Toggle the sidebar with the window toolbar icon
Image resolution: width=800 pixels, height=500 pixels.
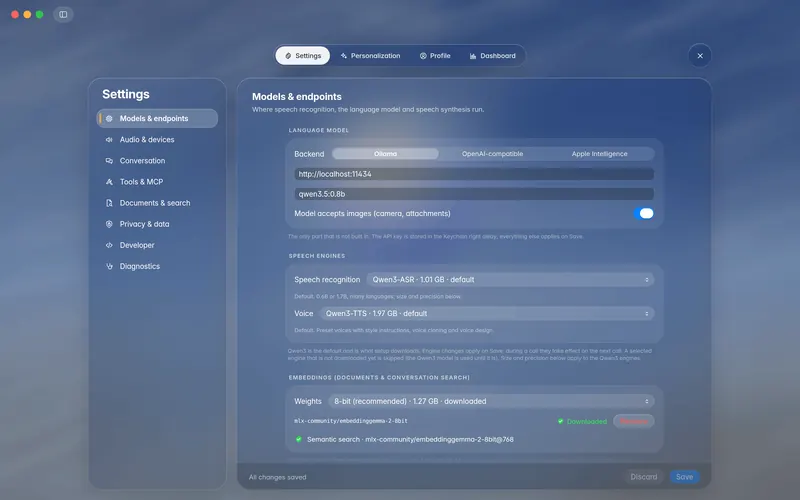63,14
